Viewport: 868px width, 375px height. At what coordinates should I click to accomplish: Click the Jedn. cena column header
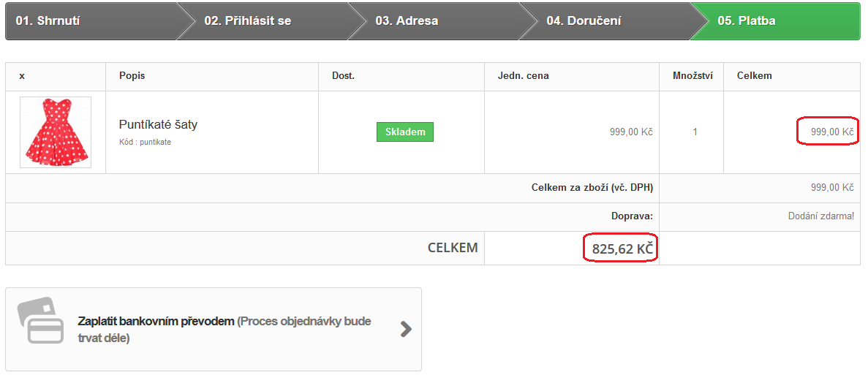524,76
